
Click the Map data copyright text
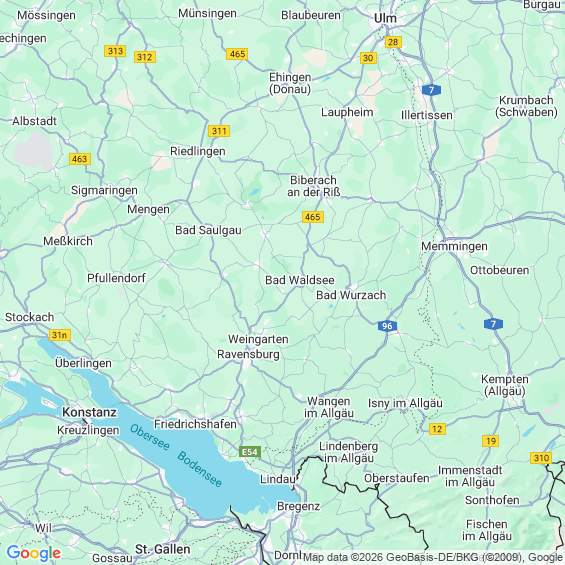point(434,557)
